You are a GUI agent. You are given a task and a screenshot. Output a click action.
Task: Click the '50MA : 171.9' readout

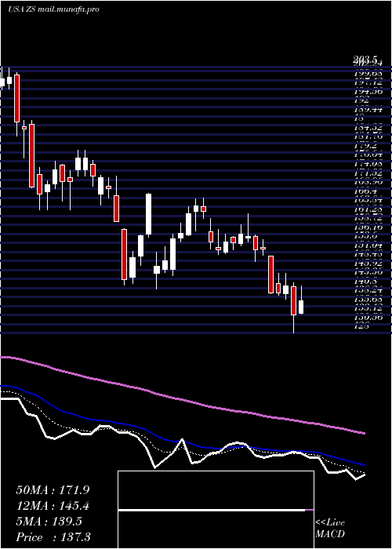pos(53,490)
